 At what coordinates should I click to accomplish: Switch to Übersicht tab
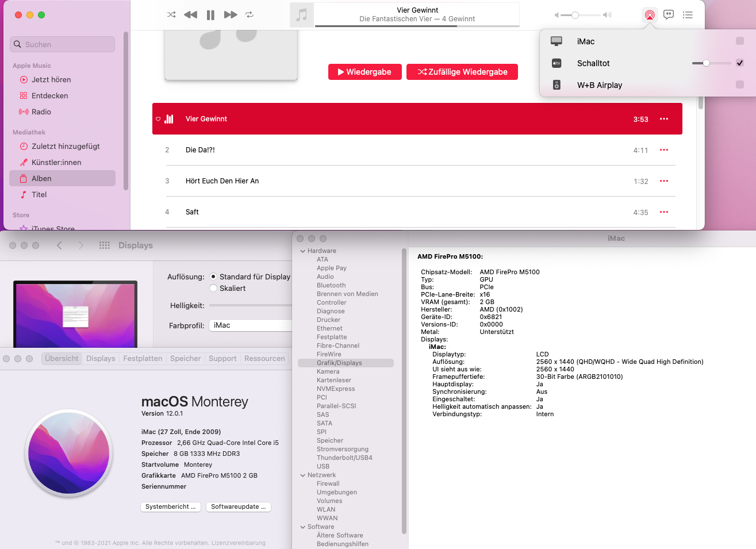coord(62,359)
